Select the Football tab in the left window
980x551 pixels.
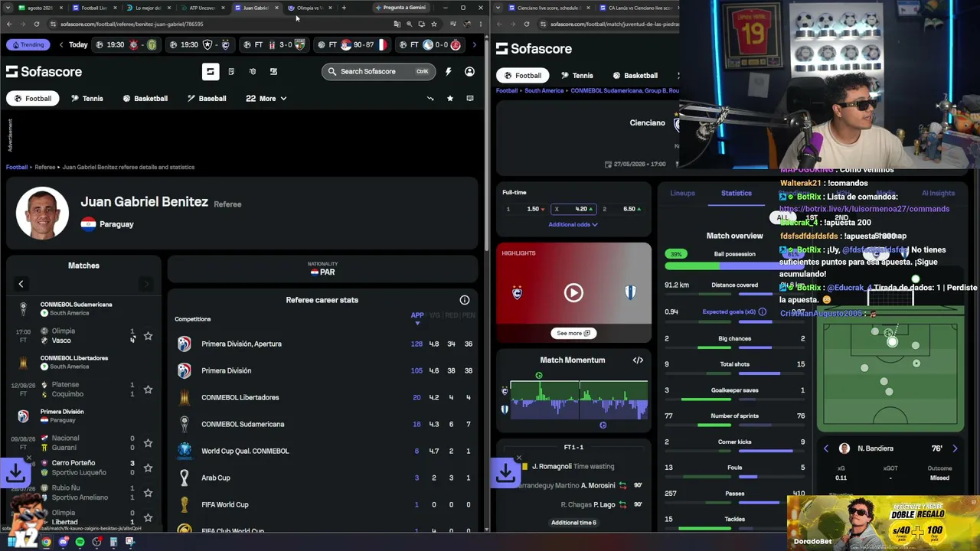[33, 98]
